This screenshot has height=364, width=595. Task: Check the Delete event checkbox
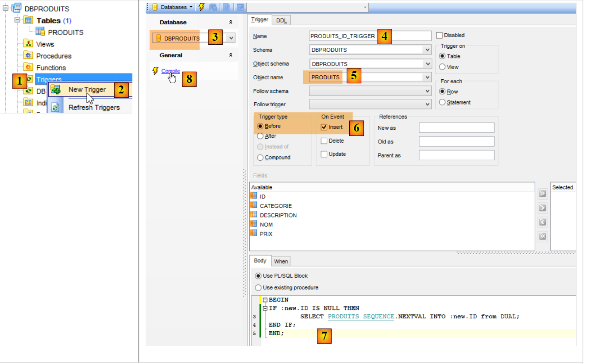[x=324, y=141]
